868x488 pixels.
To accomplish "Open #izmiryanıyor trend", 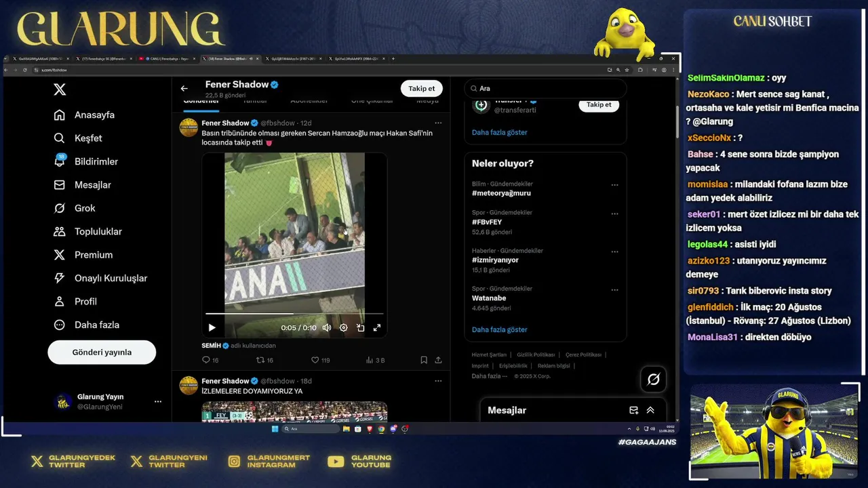I will click(x=495, y=260).
